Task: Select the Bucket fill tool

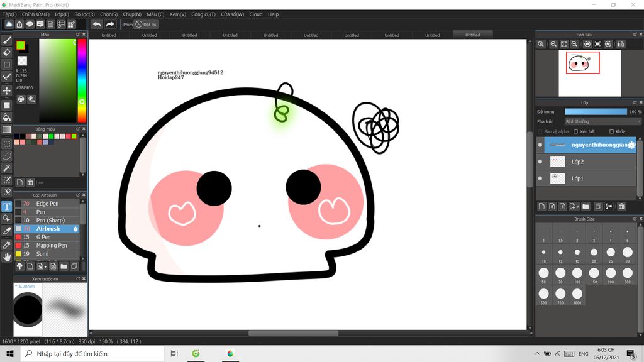Action: tap(6, 118)
